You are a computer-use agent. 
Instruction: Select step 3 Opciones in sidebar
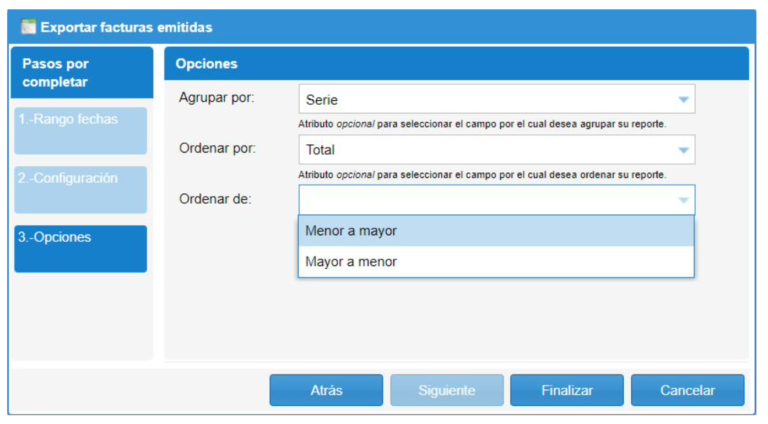pyautogui.click(x=81, y=248)
